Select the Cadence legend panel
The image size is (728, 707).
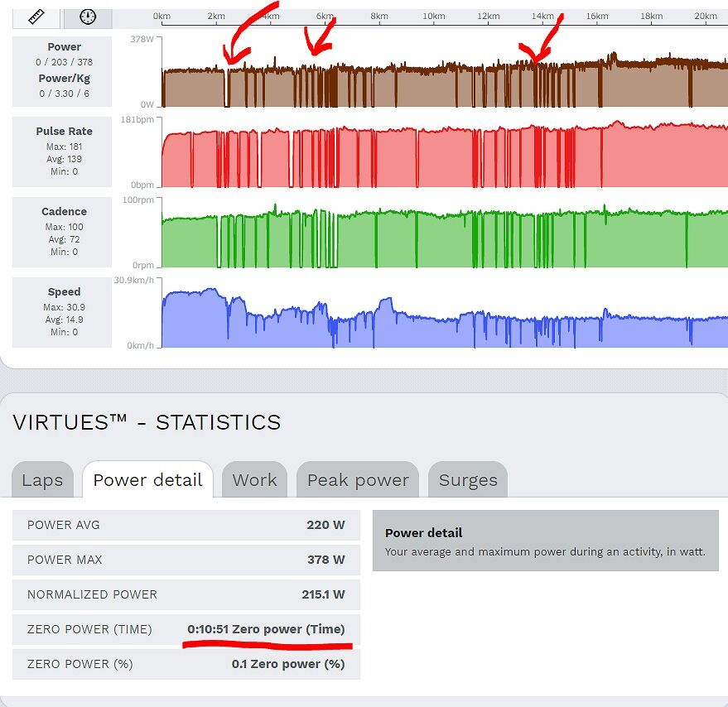pos(62,232)
